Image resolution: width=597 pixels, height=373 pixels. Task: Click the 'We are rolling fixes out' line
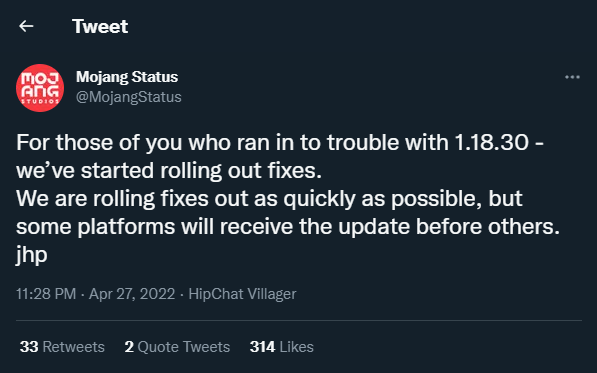(x=269, y=199)
